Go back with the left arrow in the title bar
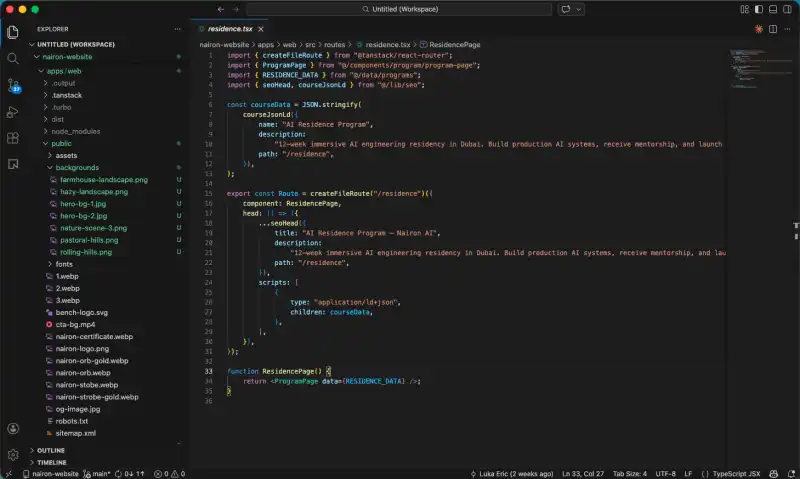Viewport: 800px width, 479px height. click(220, 9)
